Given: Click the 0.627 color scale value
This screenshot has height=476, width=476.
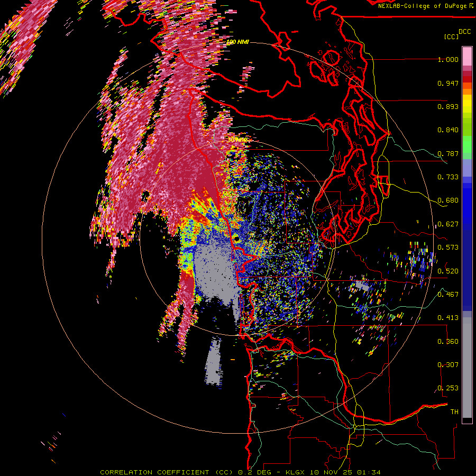Looking at the screenshot, I should (448, 224).
